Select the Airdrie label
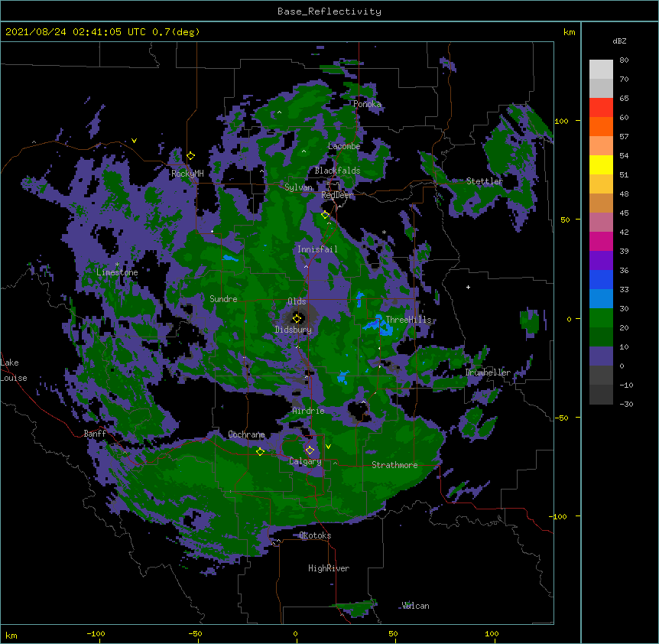Viewport: 659px width, 644px height. coord(308,411)
